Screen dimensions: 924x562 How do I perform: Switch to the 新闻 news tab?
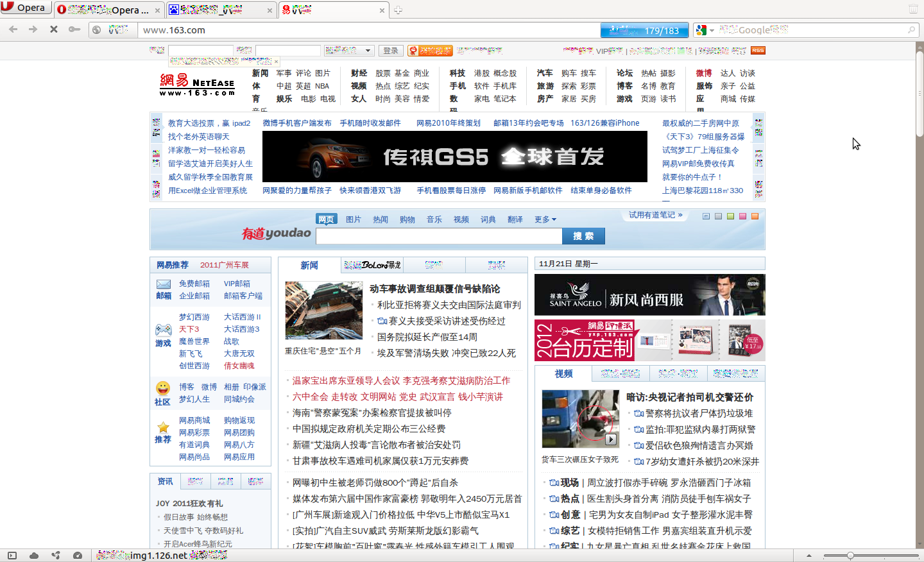(x=309, y=265)
